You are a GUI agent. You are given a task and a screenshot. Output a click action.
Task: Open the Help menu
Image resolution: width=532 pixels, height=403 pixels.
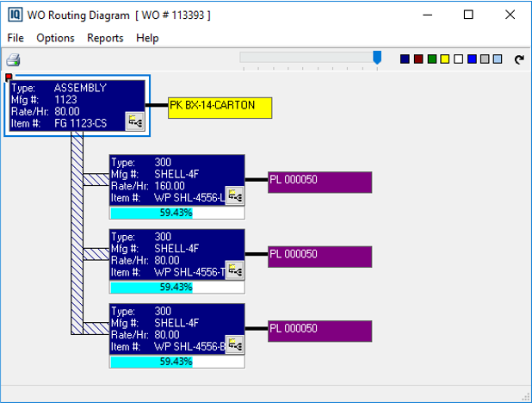point(147,38)
